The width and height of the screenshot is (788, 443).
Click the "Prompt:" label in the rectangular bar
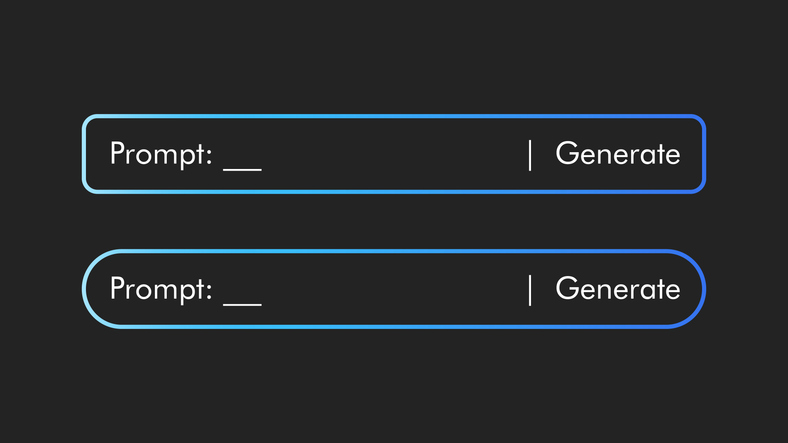160,154
